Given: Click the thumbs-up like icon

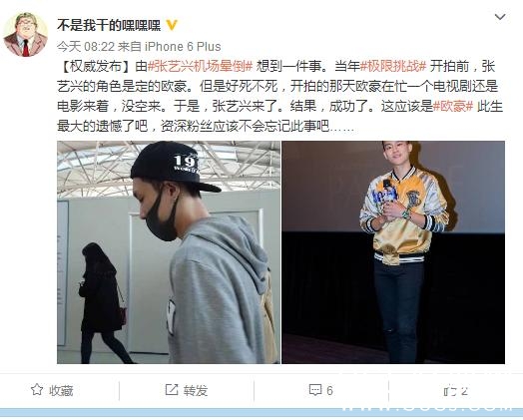Looking at the screenshot, I should [x=449, y=391].
